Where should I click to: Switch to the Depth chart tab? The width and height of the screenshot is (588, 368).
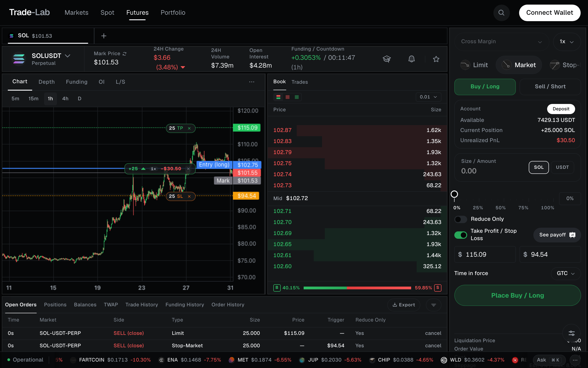[47, 82]
